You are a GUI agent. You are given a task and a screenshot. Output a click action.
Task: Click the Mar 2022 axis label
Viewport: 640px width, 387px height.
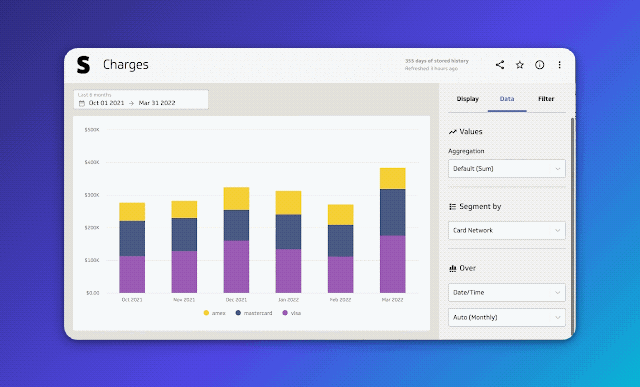click(392, 300)
